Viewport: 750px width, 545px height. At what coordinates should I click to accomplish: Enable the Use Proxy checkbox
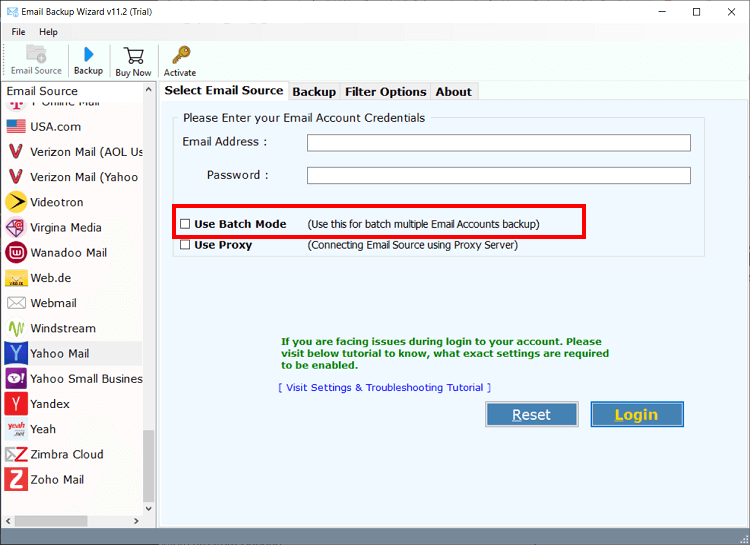pos(185,245)
